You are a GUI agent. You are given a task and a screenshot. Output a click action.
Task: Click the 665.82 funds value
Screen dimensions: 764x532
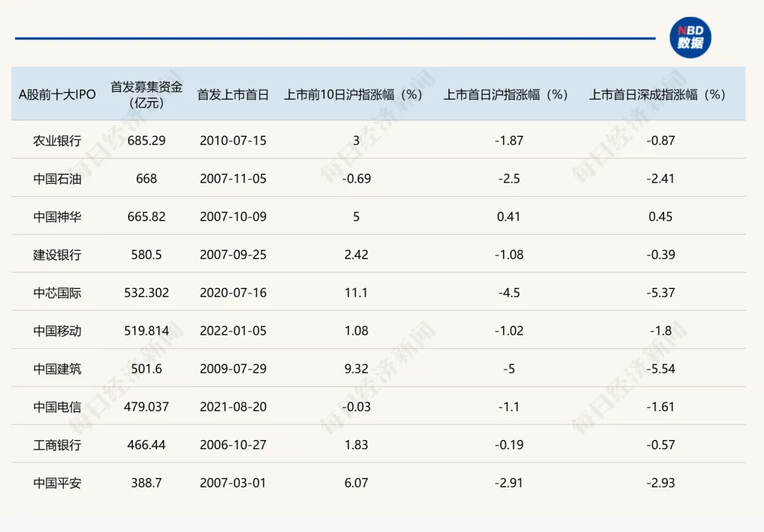pos(146,216)
